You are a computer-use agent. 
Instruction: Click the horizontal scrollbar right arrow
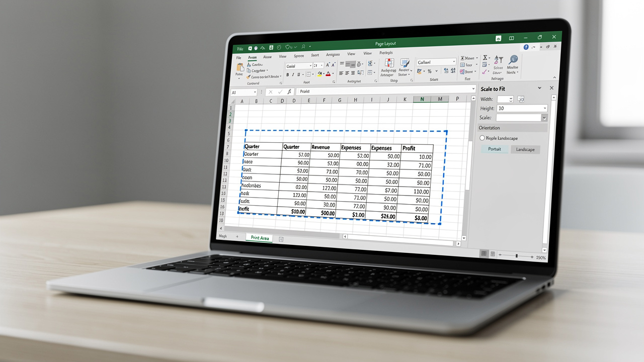coord(458,244)
